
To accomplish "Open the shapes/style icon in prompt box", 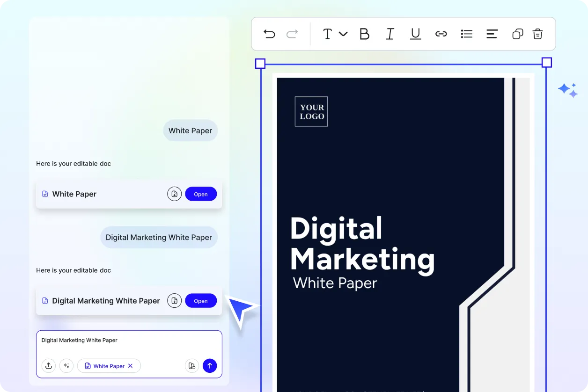I will click(x=192, y=366).
